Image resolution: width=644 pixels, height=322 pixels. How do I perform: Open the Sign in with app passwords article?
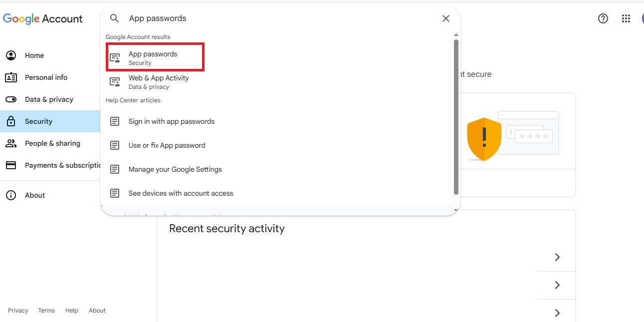coord(172,121)
